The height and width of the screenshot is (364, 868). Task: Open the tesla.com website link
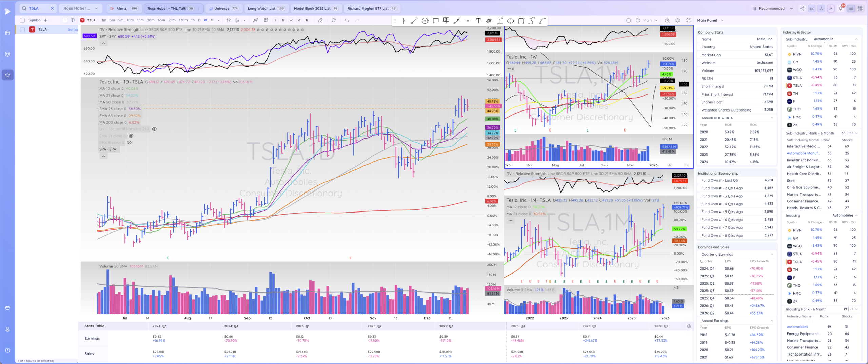[x=765, y=63]
